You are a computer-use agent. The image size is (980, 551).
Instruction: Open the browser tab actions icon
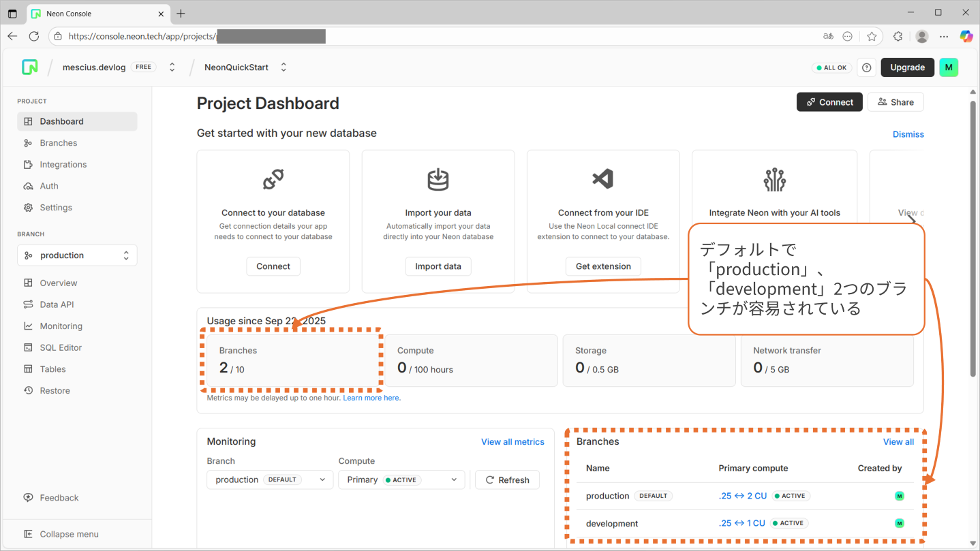click(12, 14)
